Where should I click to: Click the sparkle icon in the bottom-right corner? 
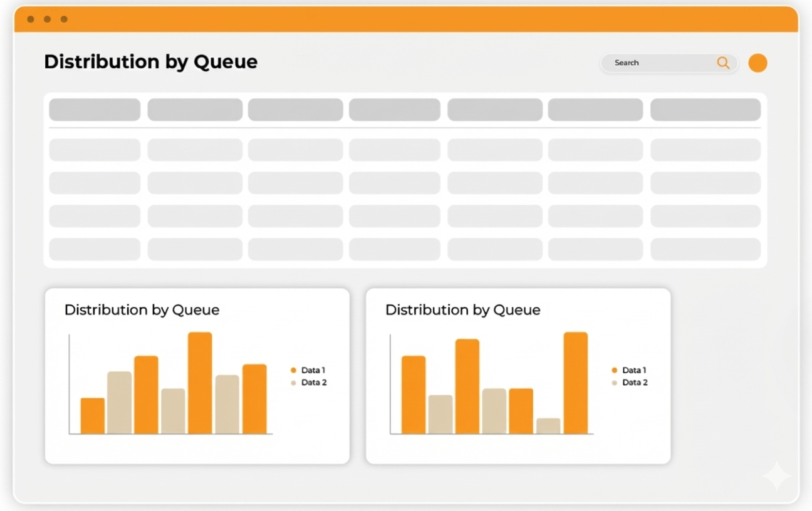click(x=776, y=476)
